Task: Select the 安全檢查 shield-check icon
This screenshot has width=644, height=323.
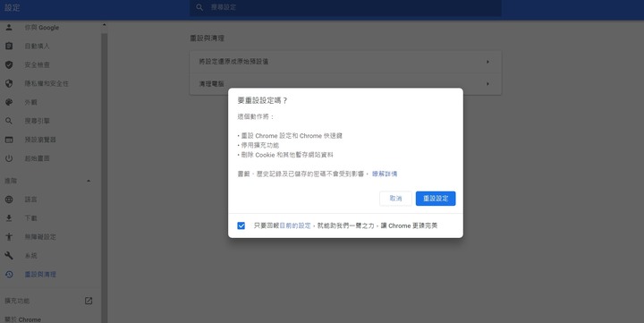Action: coord(9,64)
